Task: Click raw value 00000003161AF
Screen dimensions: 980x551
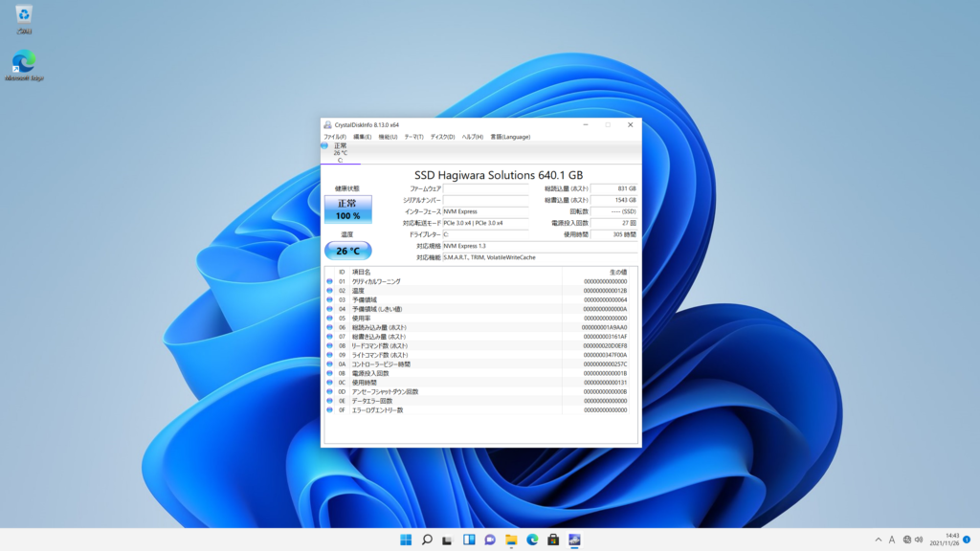Action: click(605, 337)
